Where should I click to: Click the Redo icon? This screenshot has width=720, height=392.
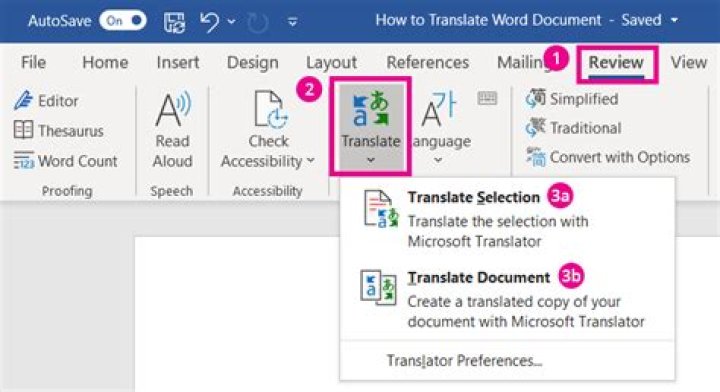tap(258, 22)
